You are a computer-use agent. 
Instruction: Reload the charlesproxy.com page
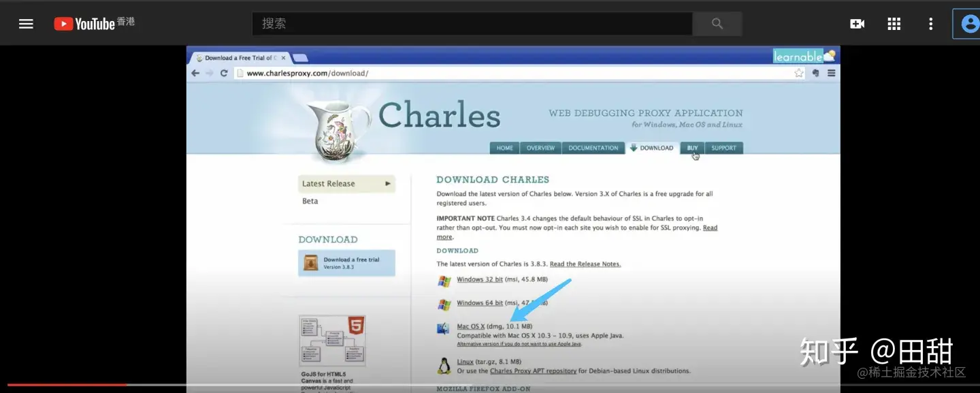tap(224, 73)
